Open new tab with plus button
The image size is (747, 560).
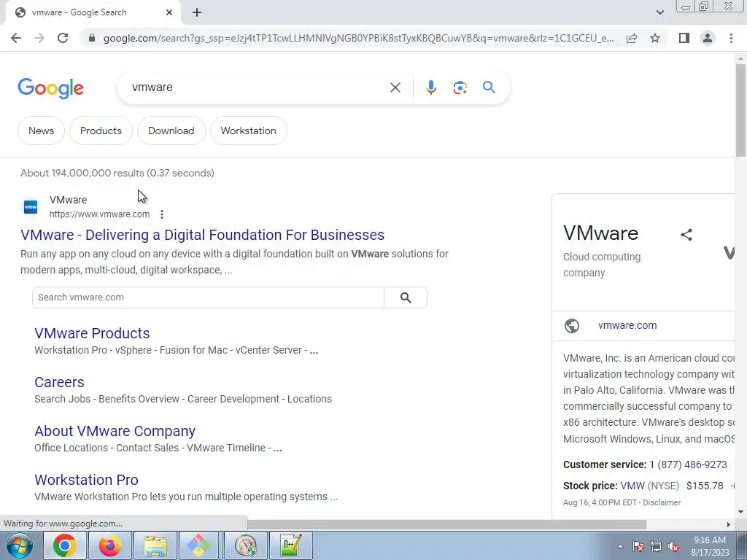(197, 12)
